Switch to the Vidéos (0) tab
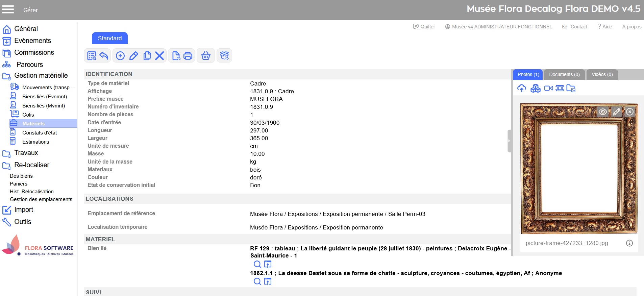Screen dimensions: 644x296 tap(602, 75)
